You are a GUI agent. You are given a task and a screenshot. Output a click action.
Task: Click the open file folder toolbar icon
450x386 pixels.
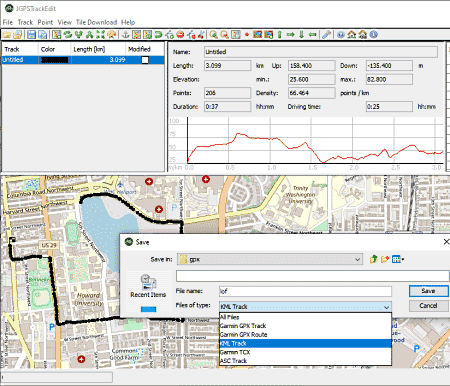[x=7, y=35]
